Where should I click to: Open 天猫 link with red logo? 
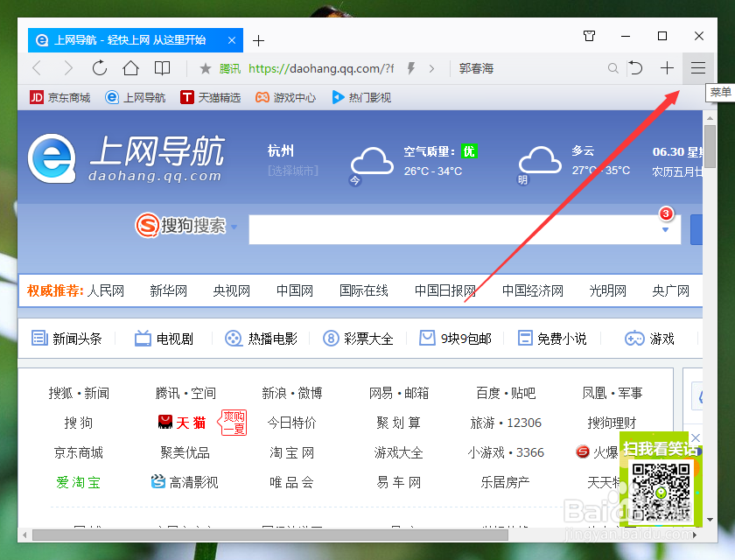pyautogui.click(x=182, y=423)
